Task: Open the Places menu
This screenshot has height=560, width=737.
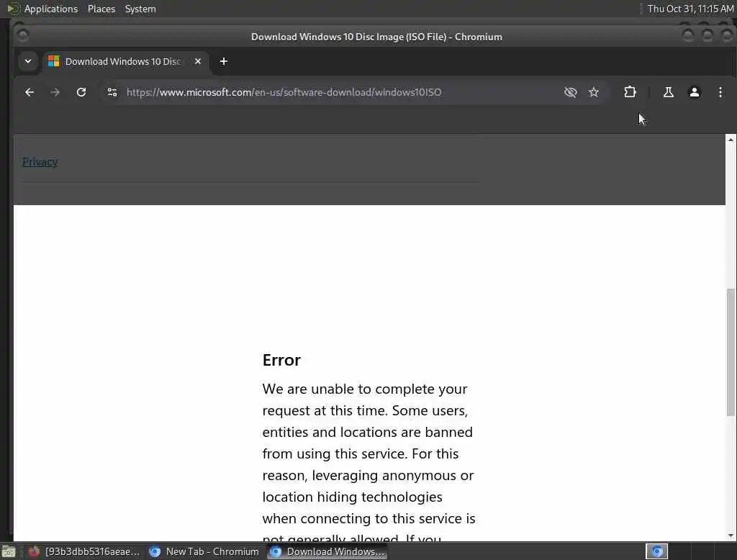Action: [101, 9]
